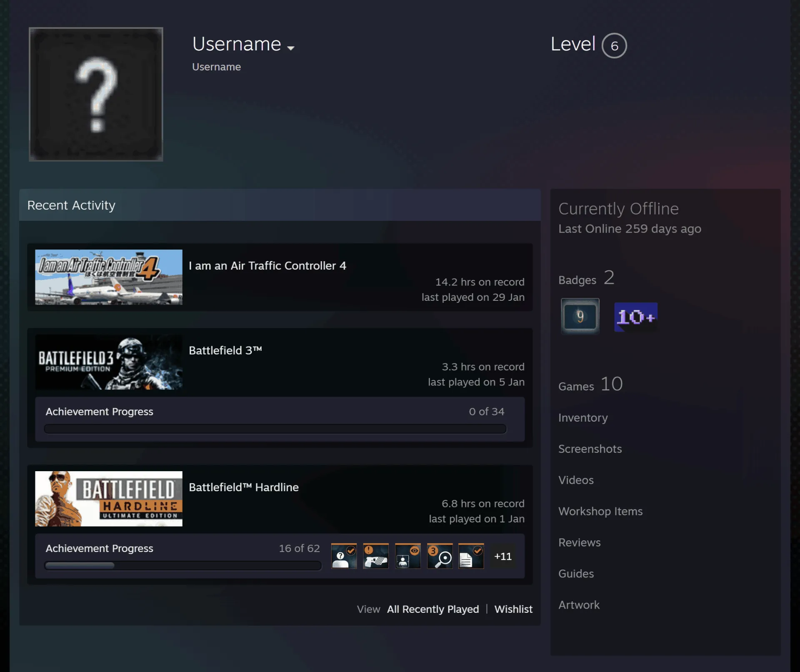Click the Level 6 circle badge
This screenshot has width=800, height=672.
pyautogui.click(x=614, y=45)
